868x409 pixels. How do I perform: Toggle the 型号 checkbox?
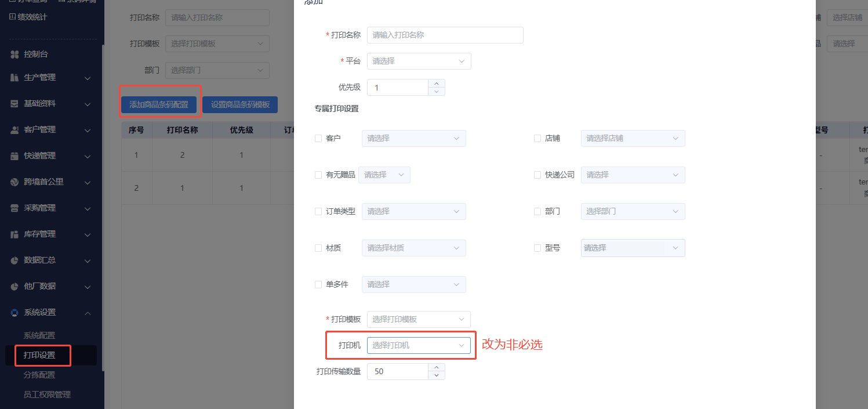point(537,248)
